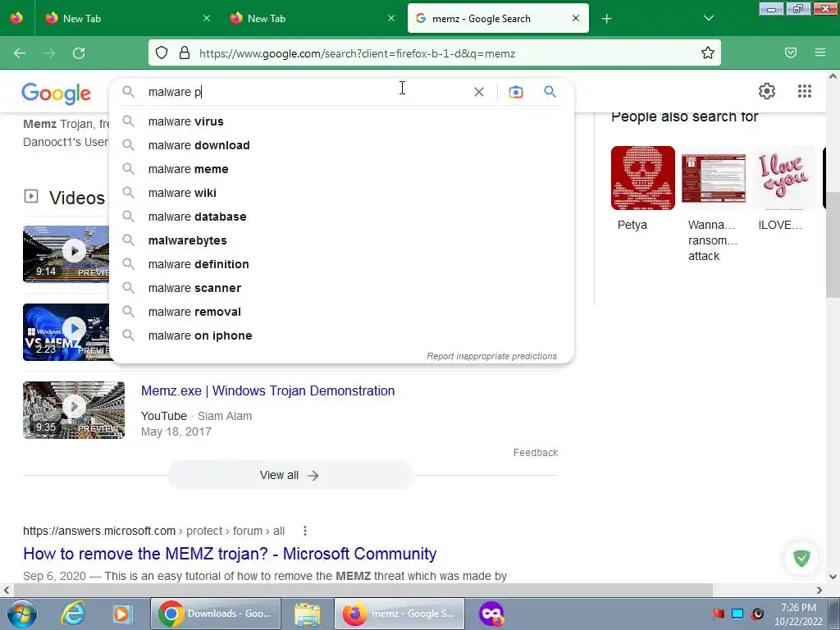This screenshot has height=630, width=840.
Task: Choose suggestion malware virus
Action: tap(341, 121)
